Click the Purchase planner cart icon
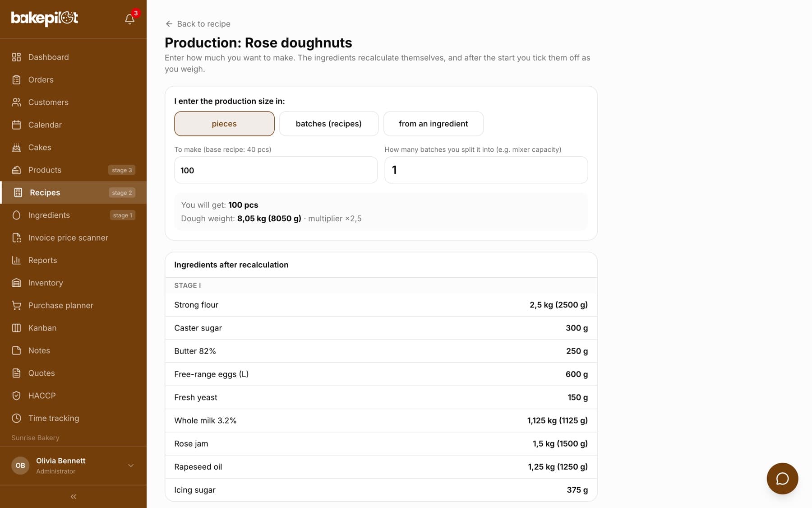This screenshot has width=812, height=508. tap(16, 305)
